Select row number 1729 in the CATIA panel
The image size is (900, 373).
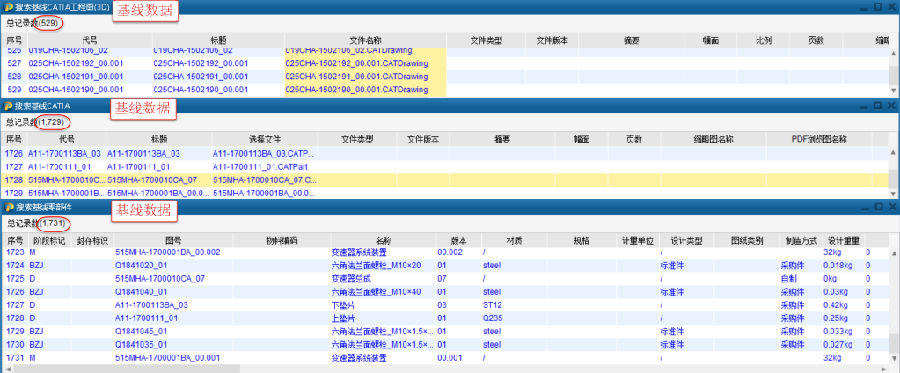pos(14,193)
